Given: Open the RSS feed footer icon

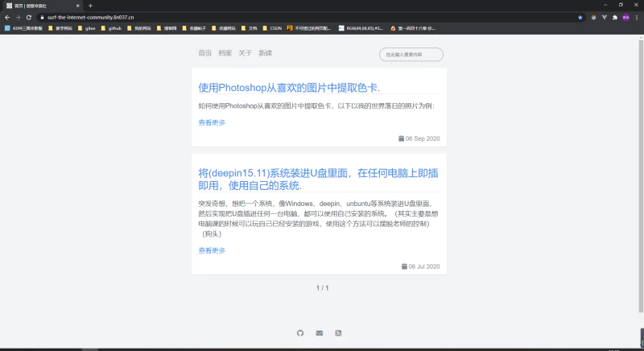Looking at the screenshot, I should 338,333.
